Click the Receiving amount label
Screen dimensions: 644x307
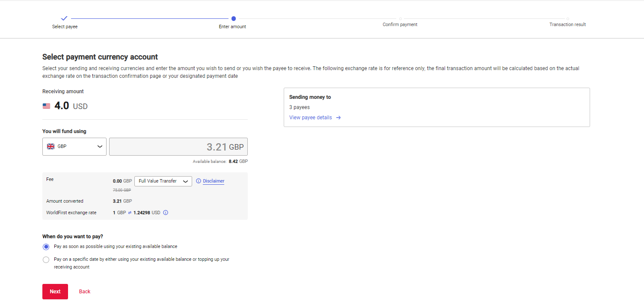click(63, 92)
